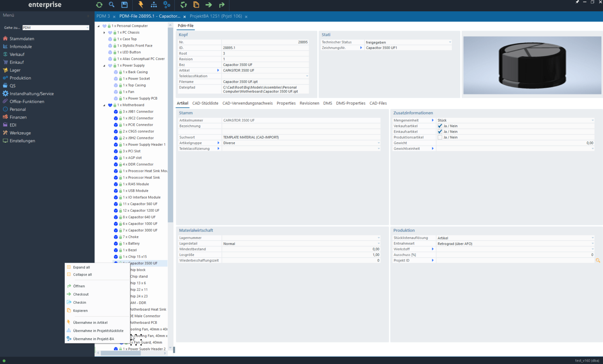Enable the Produktionsartikel Ja/Nein checkbox
Image resolution: width=603 pixels, height=364 pixels.
click(439, 137)
